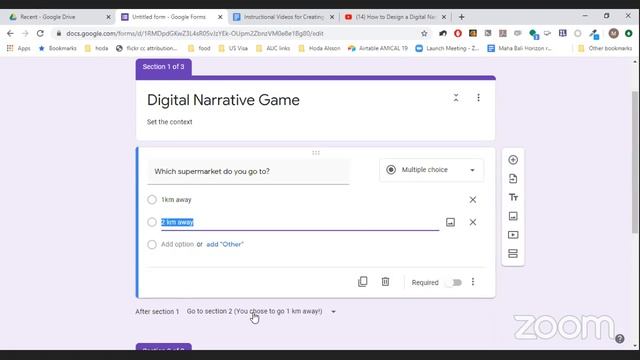
Task: Click the 'Add option' radio circle
Action: click(152, 244)
